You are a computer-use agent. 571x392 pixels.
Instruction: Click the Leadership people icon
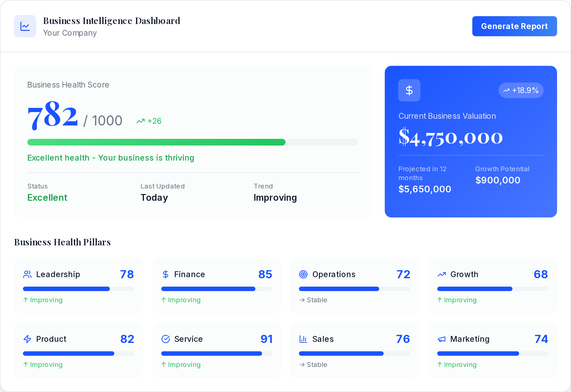coord(27,274)
